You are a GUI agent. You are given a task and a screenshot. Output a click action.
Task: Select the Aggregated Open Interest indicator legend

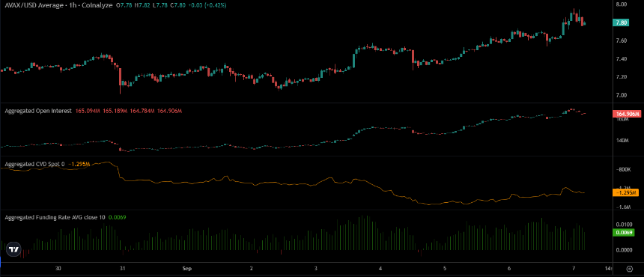click(38, 112)
